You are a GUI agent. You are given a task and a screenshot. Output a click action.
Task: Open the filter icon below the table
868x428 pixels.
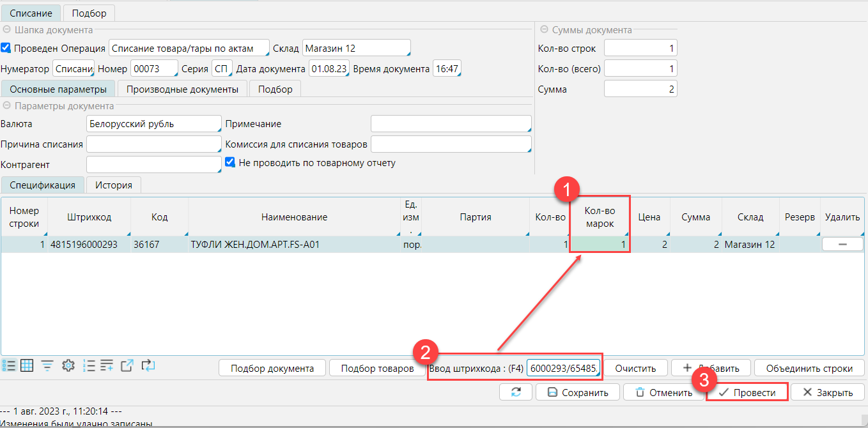point(47,365)
